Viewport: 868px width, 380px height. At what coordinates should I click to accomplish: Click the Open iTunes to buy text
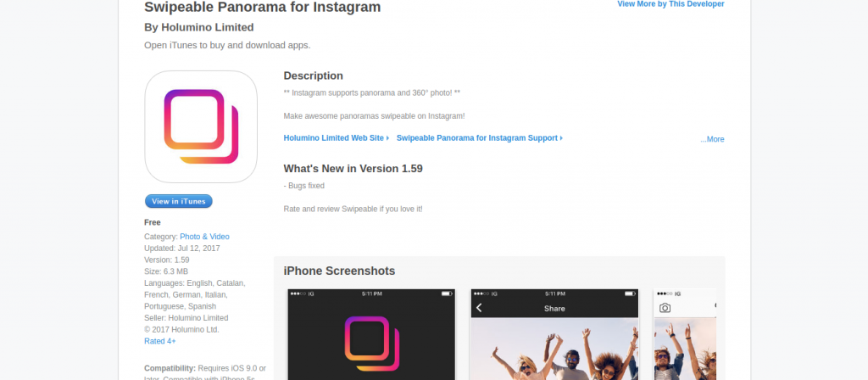[227, 45]
